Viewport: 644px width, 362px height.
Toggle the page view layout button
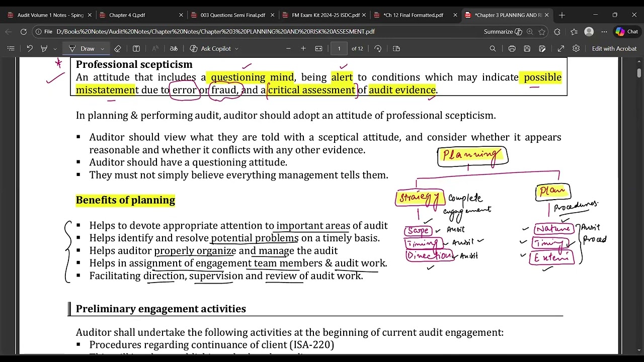coord(396,48)
